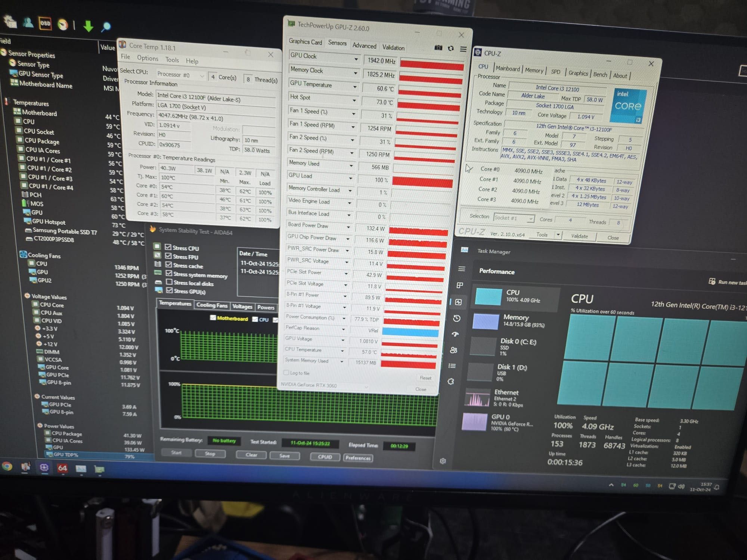
Task: Open GPU Load sensor dropdown
Action: point(350,178)
